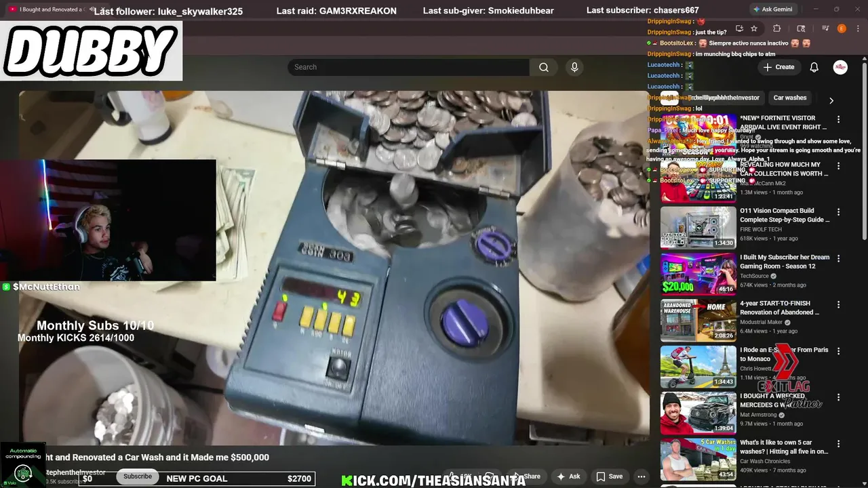Open title '4-year START-TO-FINISH Renovation of Abandoned'

(780, 308)
